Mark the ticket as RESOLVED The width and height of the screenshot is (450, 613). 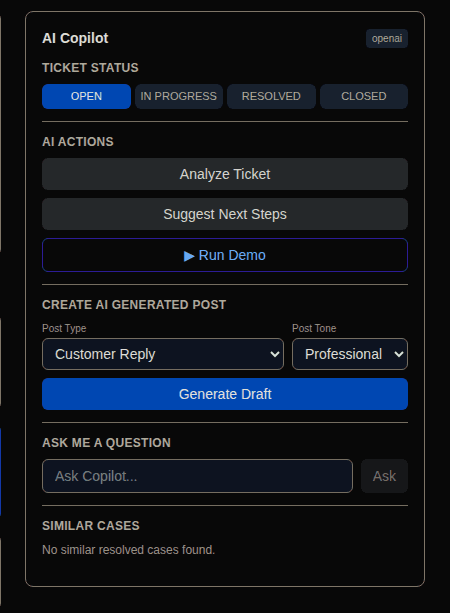(271, 96)
